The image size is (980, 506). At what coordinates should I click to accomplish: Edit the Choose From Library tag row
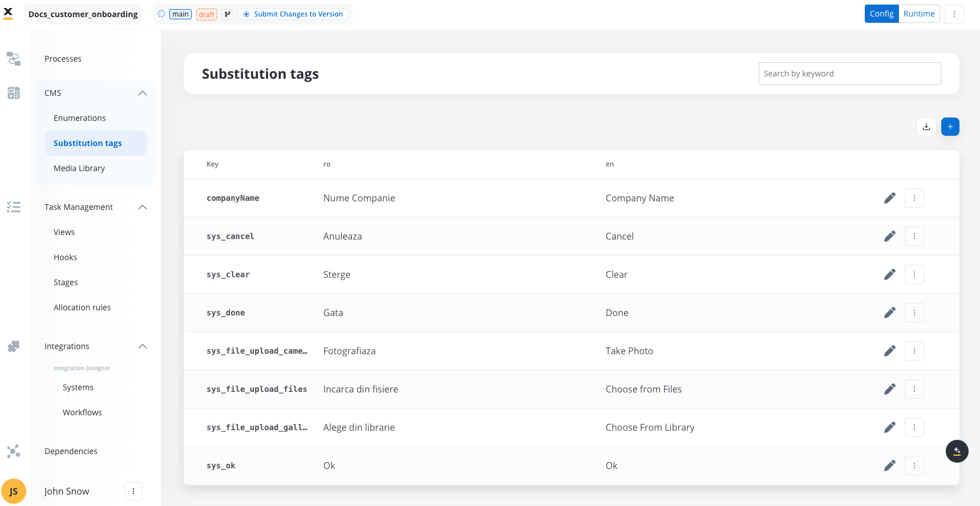890,427
